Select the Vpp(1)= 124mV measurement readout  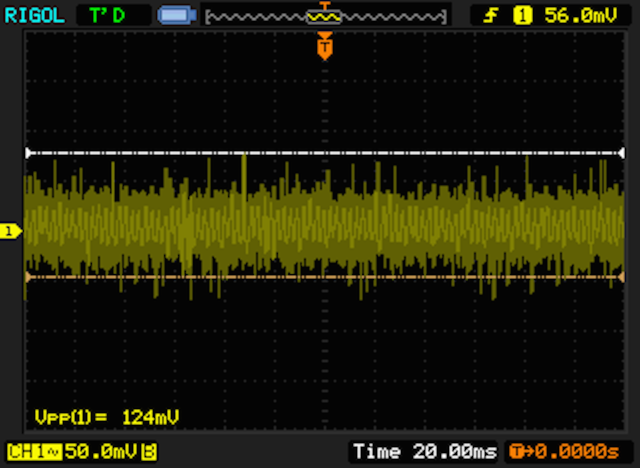(107, 417)
